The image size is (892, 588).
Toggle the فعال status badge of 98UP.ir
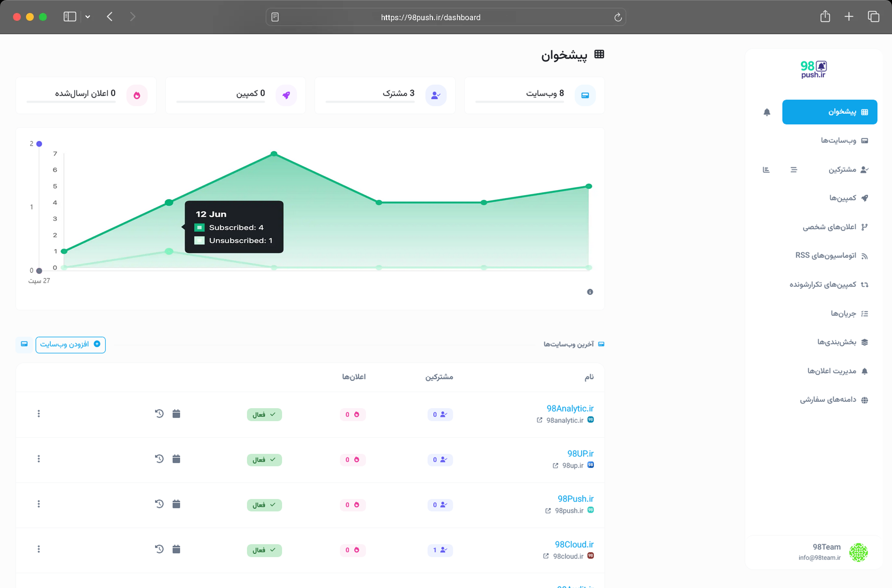(264, 460)
